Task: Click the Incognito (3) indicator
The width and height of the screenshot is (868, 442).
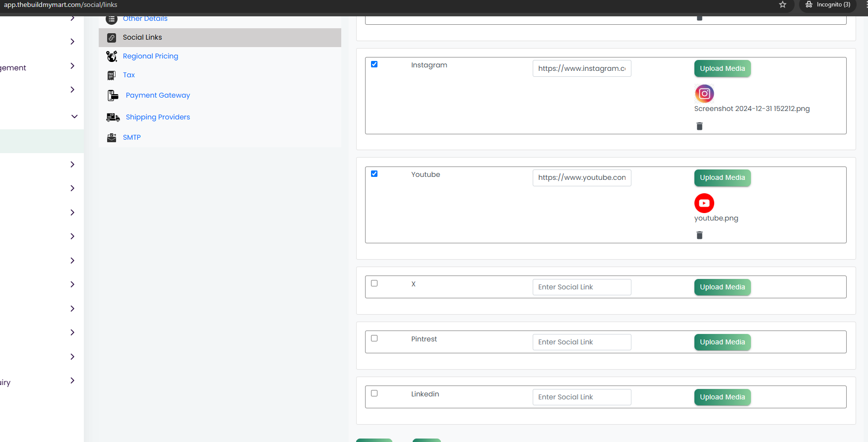Action: pos(827,5)
